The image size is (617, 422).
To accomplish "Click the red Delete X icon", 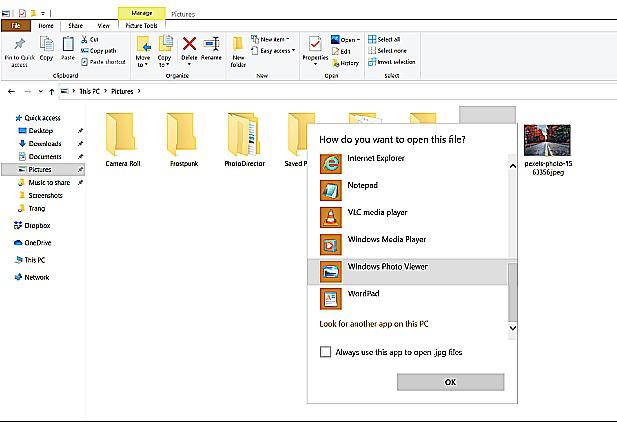I will coord(189,44).
